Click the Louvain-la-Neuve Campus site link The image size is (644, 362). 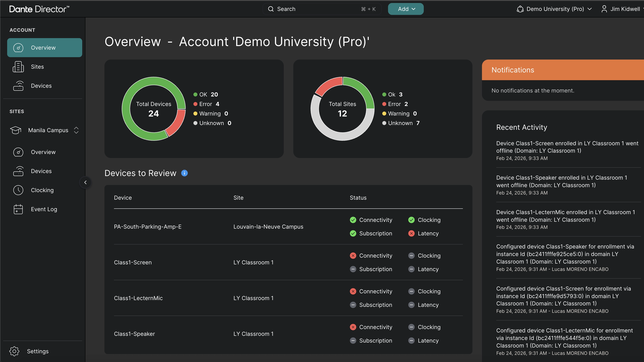(268, 227)
